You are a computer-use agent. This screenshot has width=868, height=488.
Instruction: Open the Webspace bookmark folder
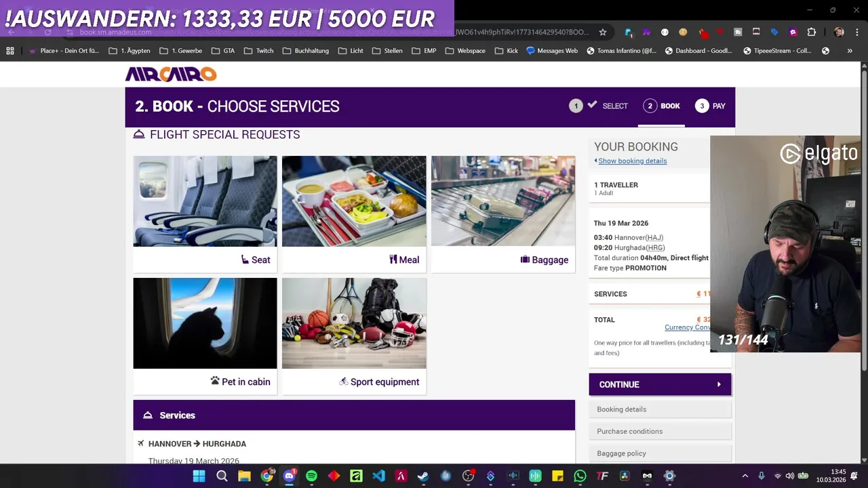(465, 51)
